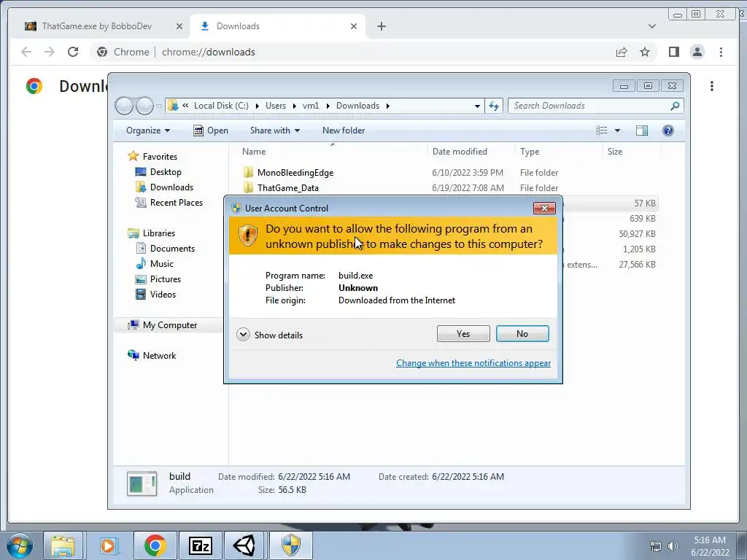Image resolution: width=747 pixels, height=560 pixels.
Task: Click Yes in the User Account Control dialog
Action: coord(463,334)
